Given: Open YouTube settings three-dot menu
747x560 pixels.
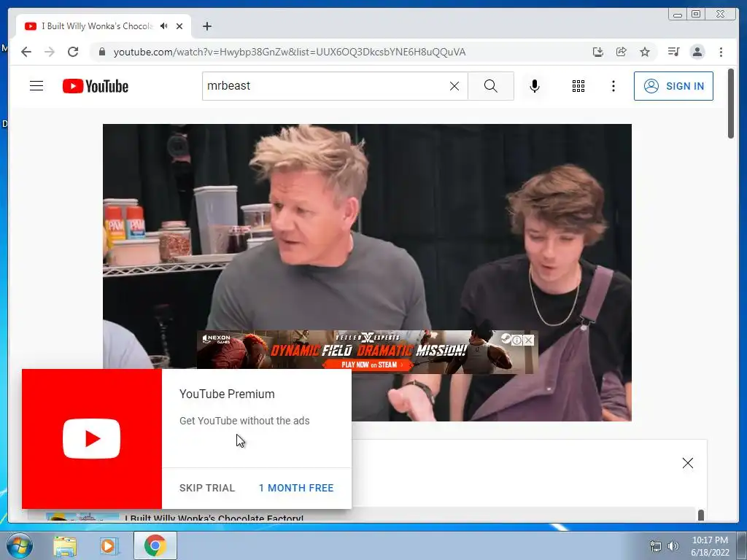Looking at the screenshot, I should click(x=614, y=86).
